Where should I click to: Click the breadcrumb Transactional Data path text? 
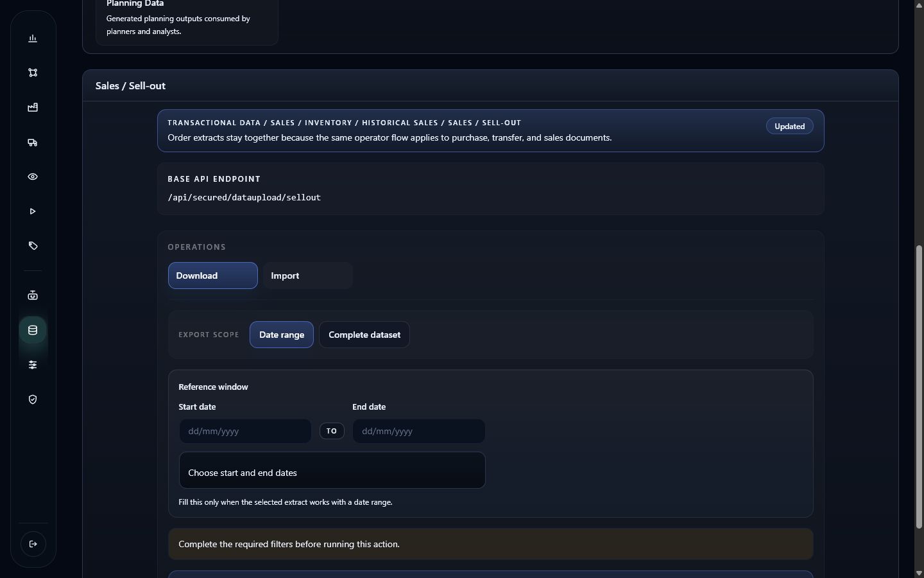(x=345, y=123)
